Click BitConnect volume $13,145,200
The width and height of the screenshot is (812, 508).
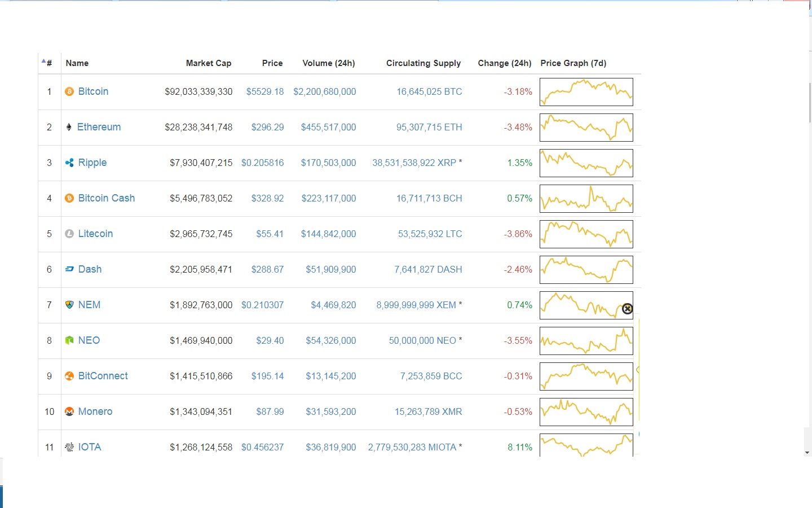pos(331,376)
